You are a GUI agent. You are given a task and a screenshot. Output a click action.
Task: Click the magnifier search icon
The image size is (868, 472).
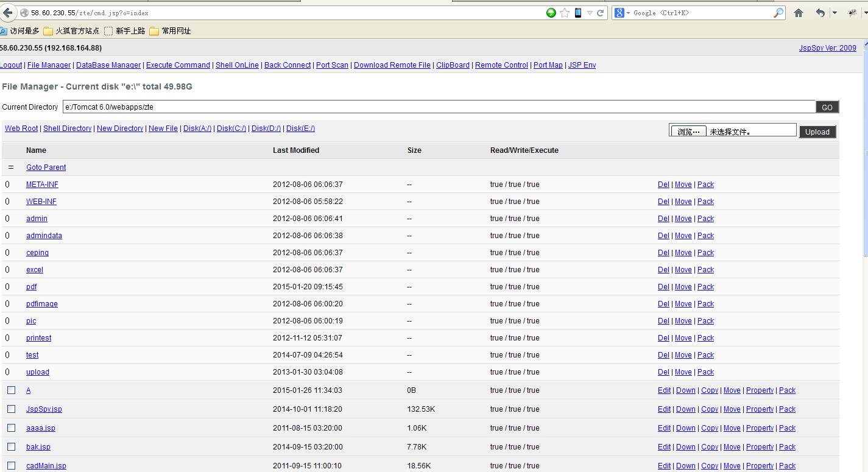coord(778,13)
